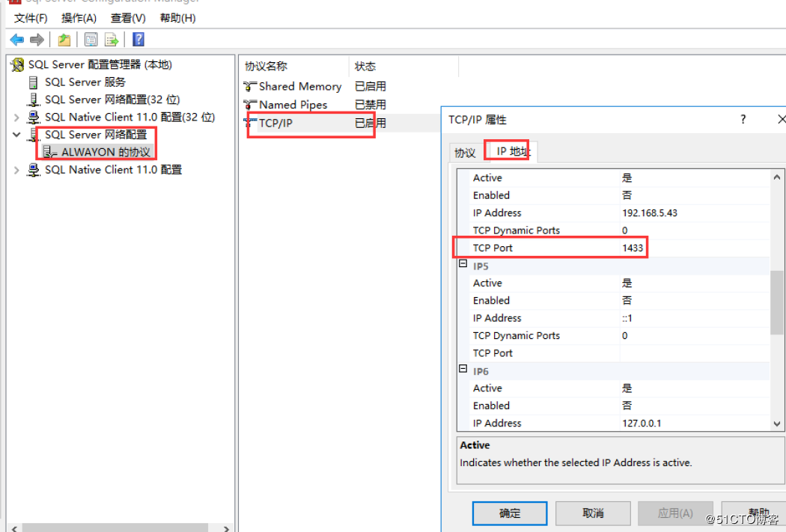
Task: Click the IP5 IP Address value ::1
Action: pos(627,318)
